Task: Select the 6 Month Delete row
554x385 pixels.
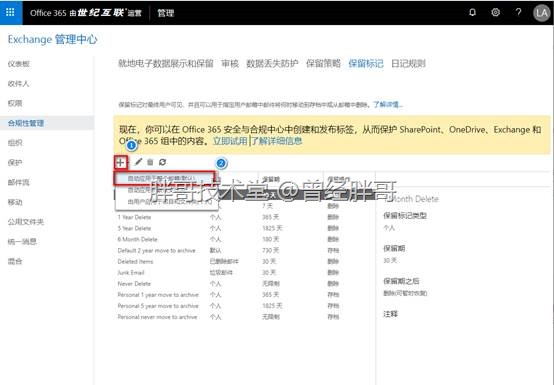Action: 244,239
